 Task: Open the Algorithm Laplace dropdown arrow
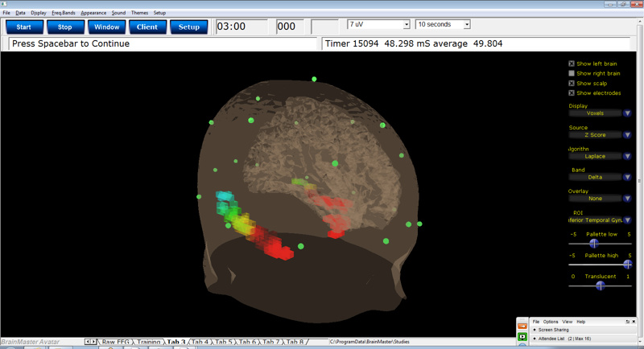click(627, 156)
